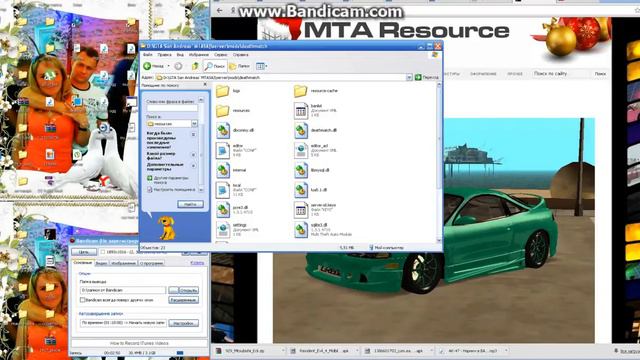Click the Переход go button
Viewport: 640px width, 360px height.
[x=427, y=77]
